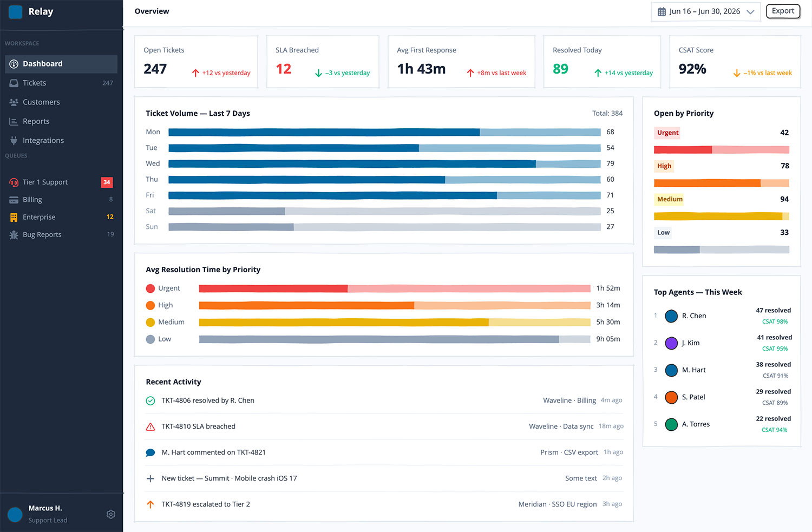
Task: Select the Billing queue
Action: (x=61, y=200)
